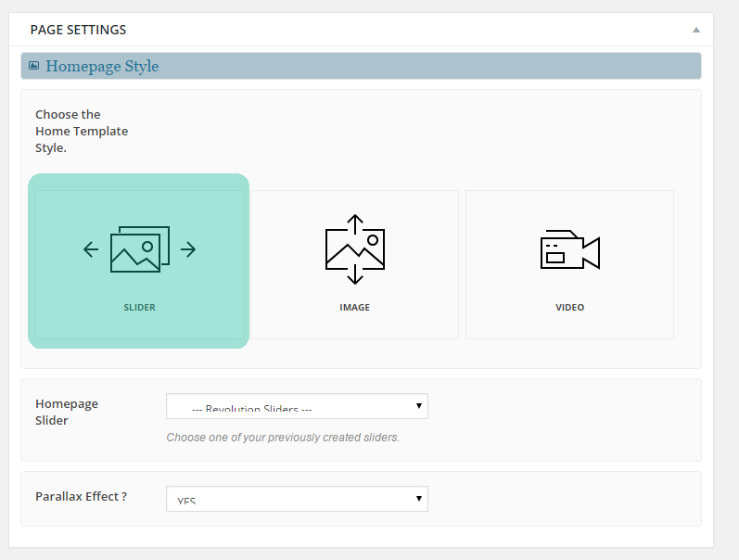Click the small picture icon beside Homepage Style
The height and width of the screenshot is (560, 739).
[x=34, y=66]
